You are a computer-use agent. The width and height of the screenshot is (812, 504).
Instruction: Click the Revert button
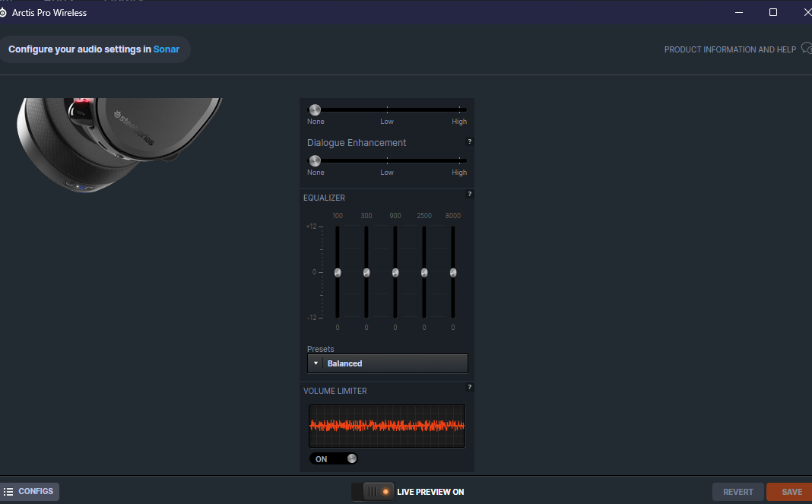738,492
